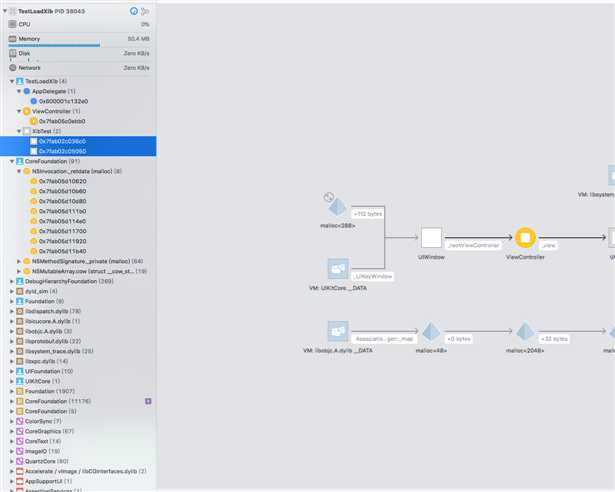Open the Memory gauge report
This screenshot has width=615, height=492.
[x=78, y=39]
